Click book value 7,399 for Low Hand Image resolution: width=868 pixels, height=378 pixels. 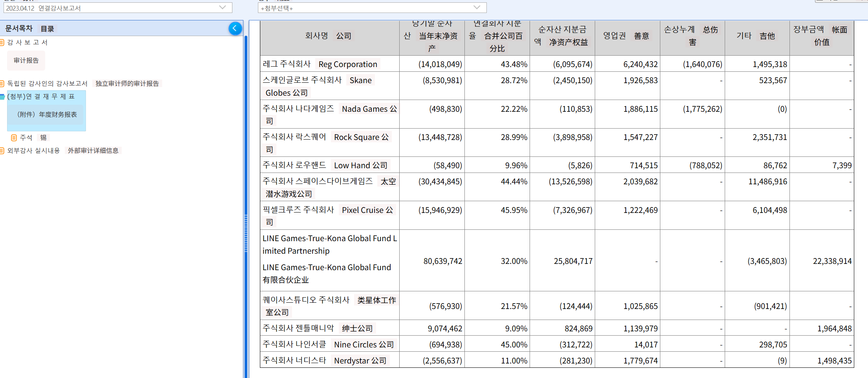tap(842, 165)
